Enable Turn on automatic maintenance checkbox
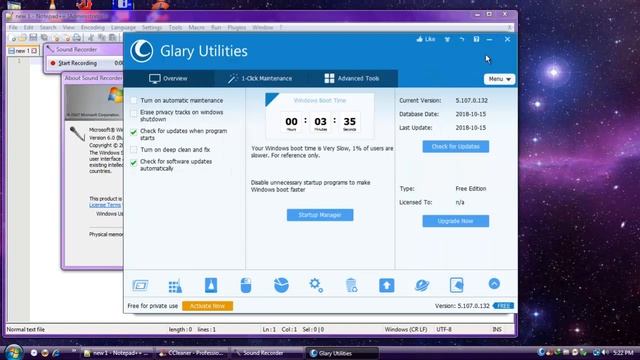The width and height of the screenshot is (640, 360). 133,100
